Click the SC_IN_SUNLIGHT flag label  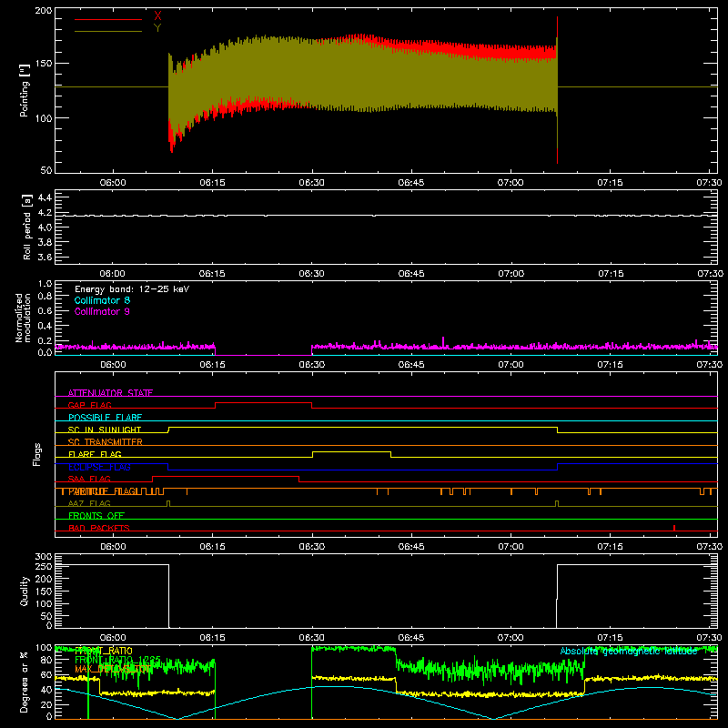click(x=105, y=430)
